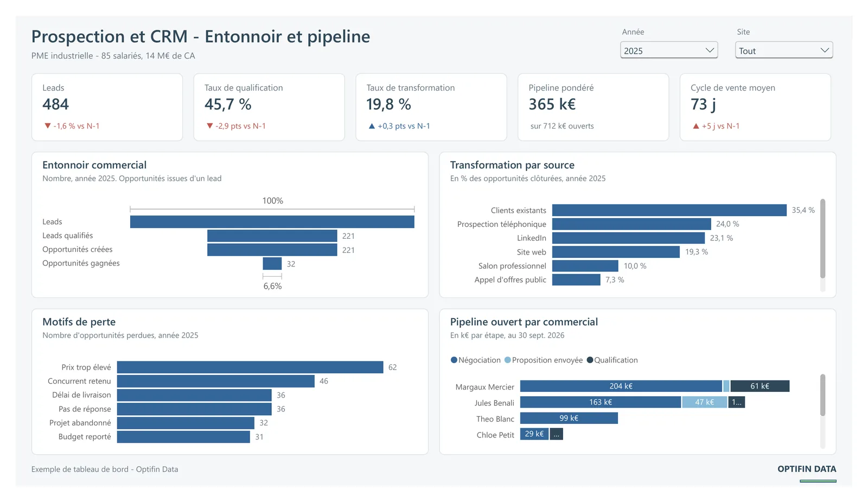The height and width of the screenshot is (502, 868).
Task: Click Theo Blanc's 99 k€ bar
Action: click(x=569, y=418)
